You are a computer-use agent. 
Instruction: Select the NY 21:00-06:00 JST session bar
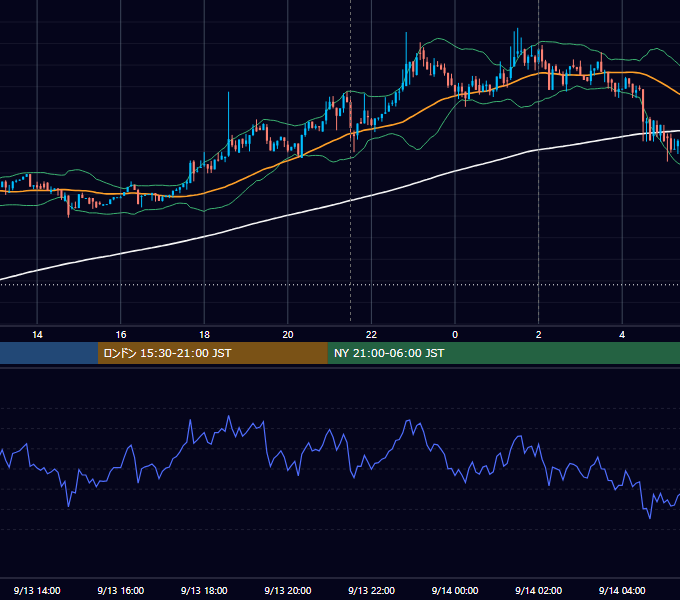click(x=503, y=353)
